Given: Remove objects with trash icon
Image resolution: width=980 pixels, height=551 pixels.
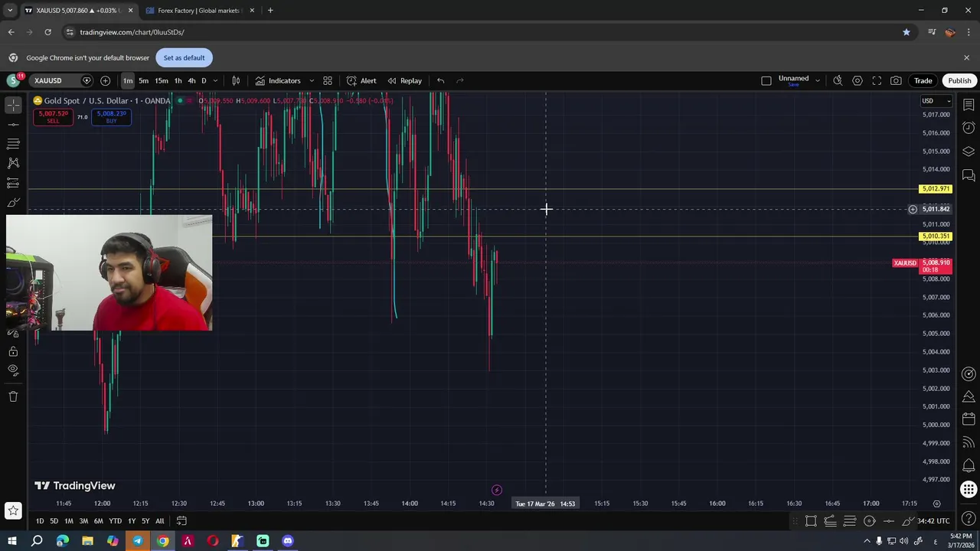Looking at the screenshot, I should 13,396.
